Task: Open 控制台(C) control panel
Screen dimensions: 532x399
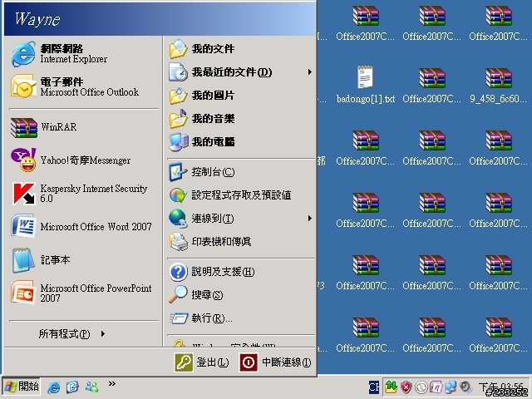Action: tap(241, 172)
